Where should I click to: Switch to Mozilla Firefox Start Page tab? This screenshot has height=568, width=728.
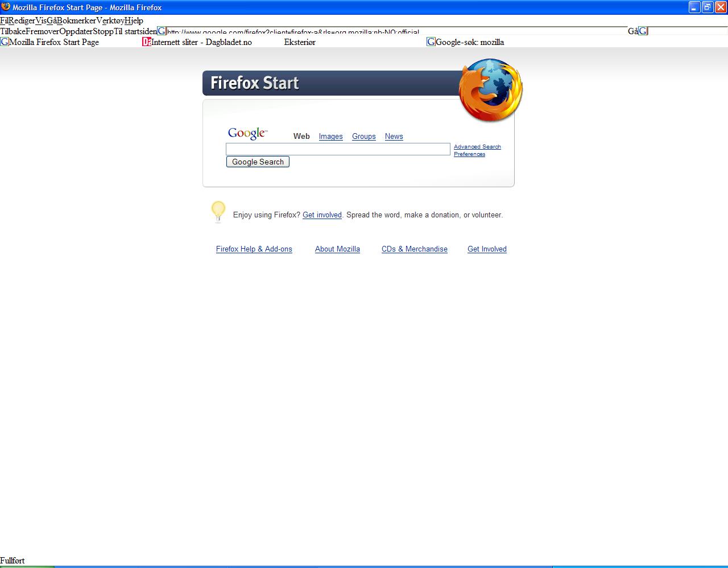54,42
